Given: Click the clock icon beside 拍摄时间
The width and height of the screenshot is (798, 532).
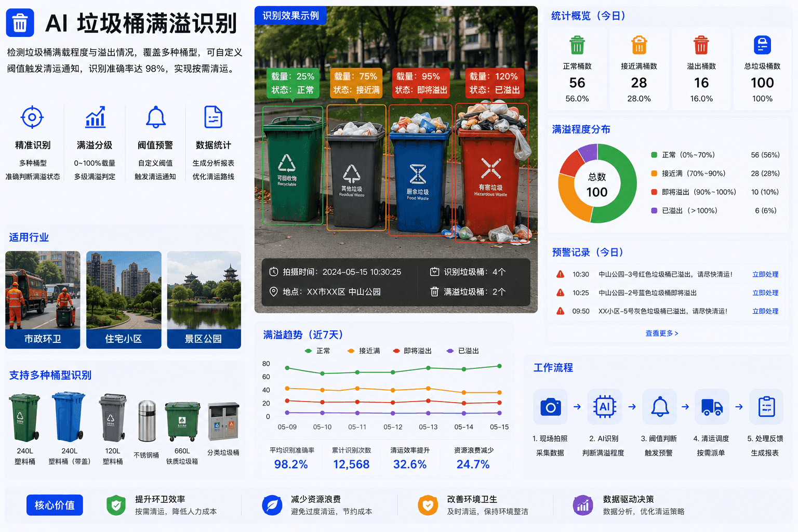Looking at the screenshot, I should pyautogui.click(x=274, y=272).
